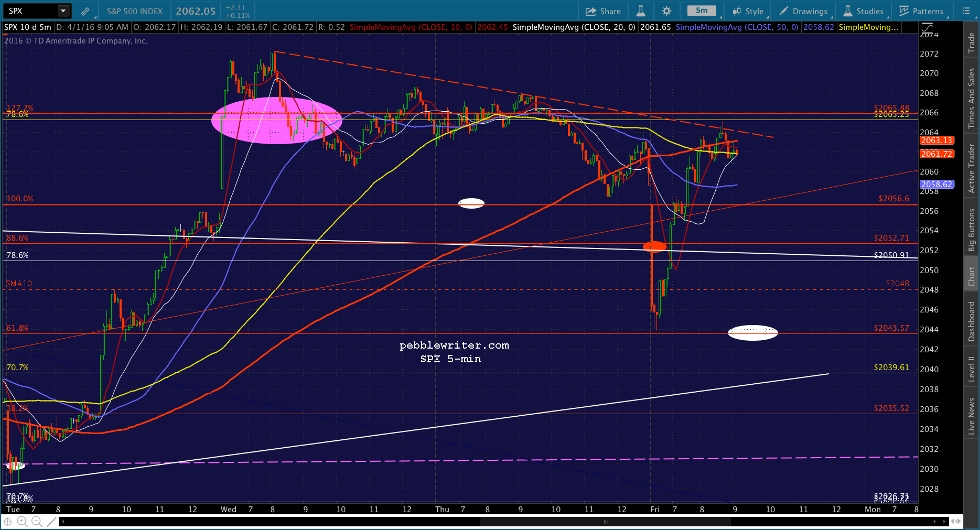The width and height of the screenshot is (980, 530).
Task: Click the 88.6% Fibonacci label
Action: point(18,238)
